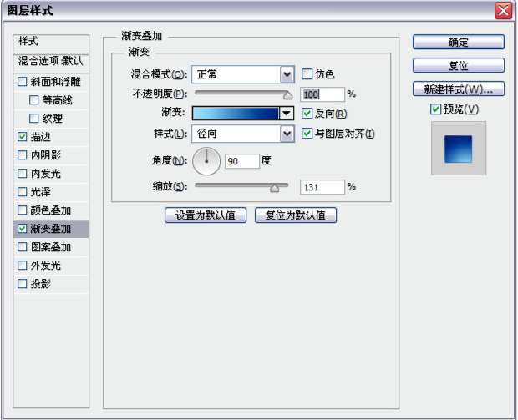Toggle the 预览 preview checkbox
The width and height of the screenshot is (518, 420).
tap(436, 109)
